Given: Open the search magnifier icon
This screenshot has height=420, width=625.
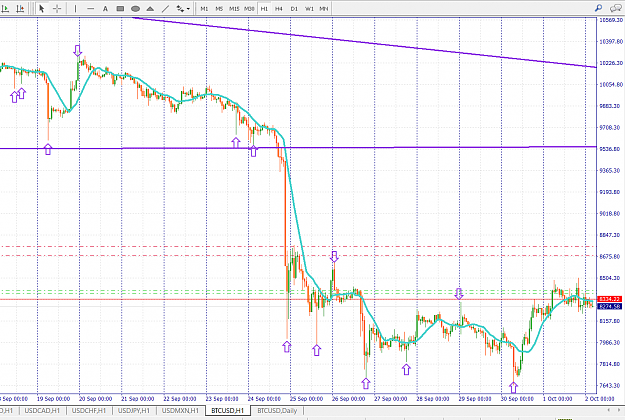Looking at the screenshot, I should coord(598,8).
